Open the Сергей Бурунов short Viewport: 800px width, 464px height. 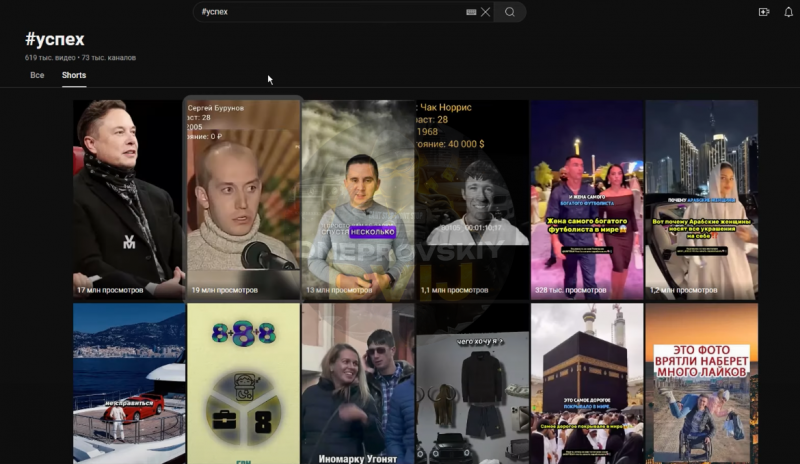(x=243, y=199)
